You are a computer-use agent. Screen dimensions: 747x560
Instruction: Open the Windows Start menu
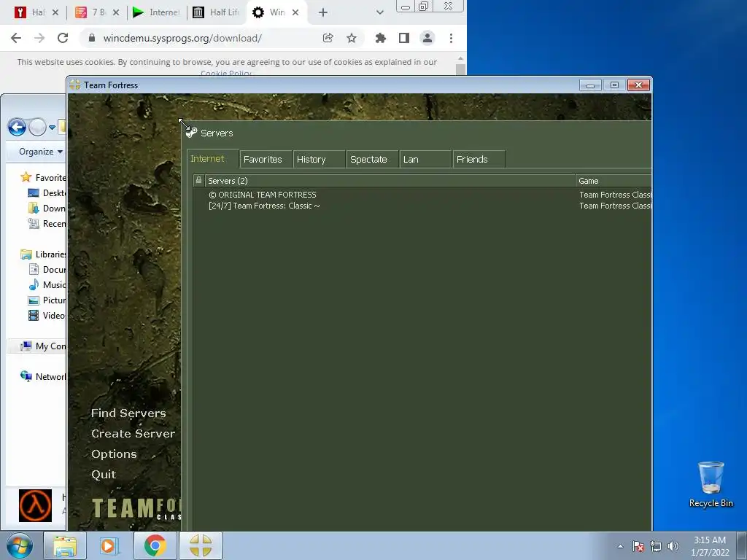20,545
